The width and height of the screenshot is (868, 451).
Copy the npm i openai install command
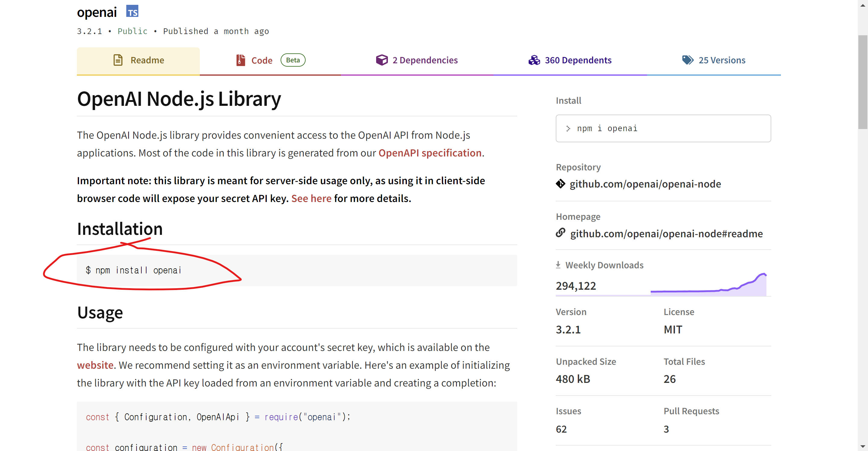(663, 128)
